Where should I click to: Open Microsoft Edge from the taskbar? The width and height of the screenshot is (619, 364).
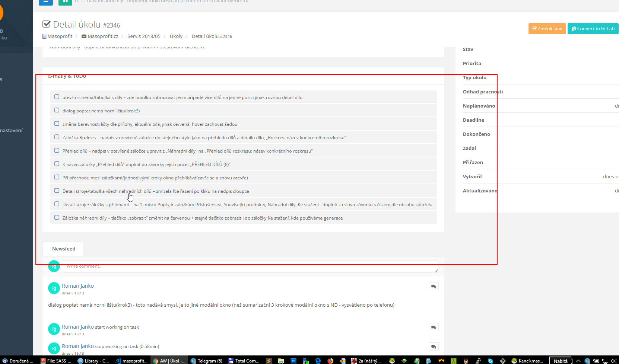pyautogui.click(x=318, y=360)
